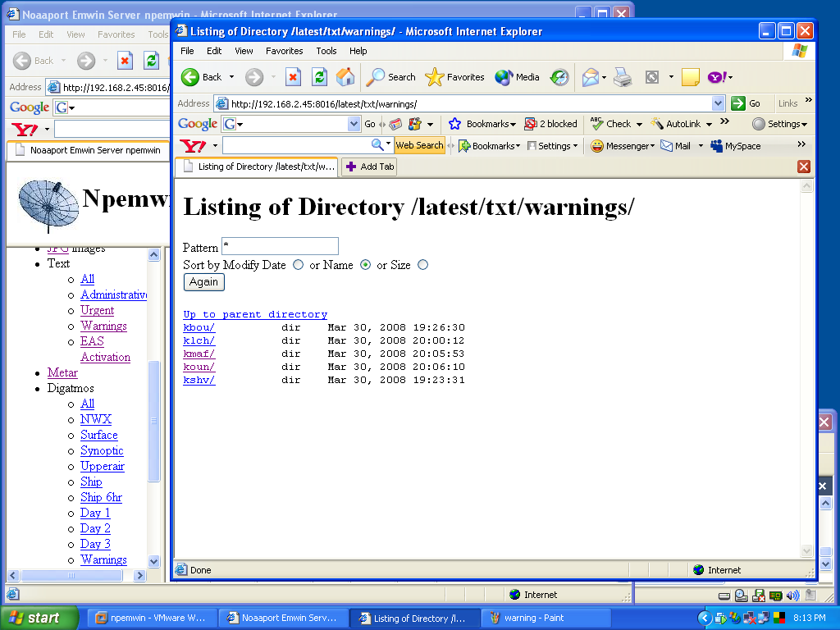Refresh the warnings directory page
The width and height of the screenshot is (840, 630).
(319, 77)
